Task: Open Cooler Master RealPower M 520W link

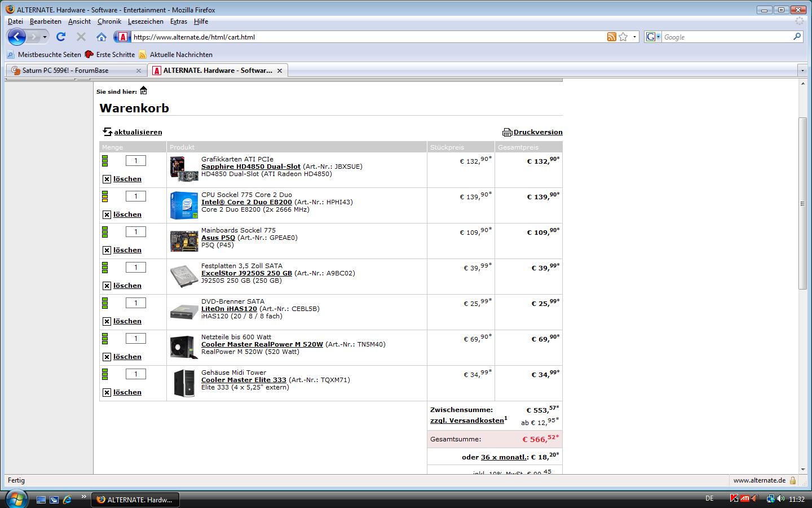Action: click(262, 344)
